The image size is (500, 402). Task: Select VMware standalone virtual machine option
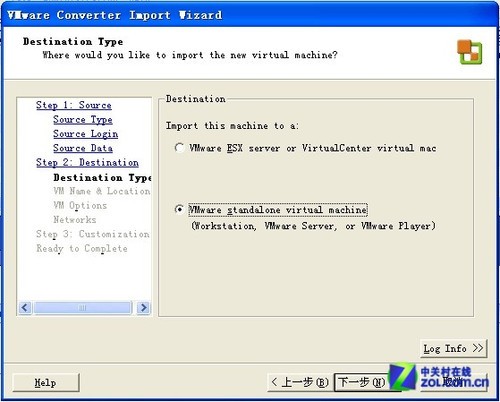click(179, 209)
